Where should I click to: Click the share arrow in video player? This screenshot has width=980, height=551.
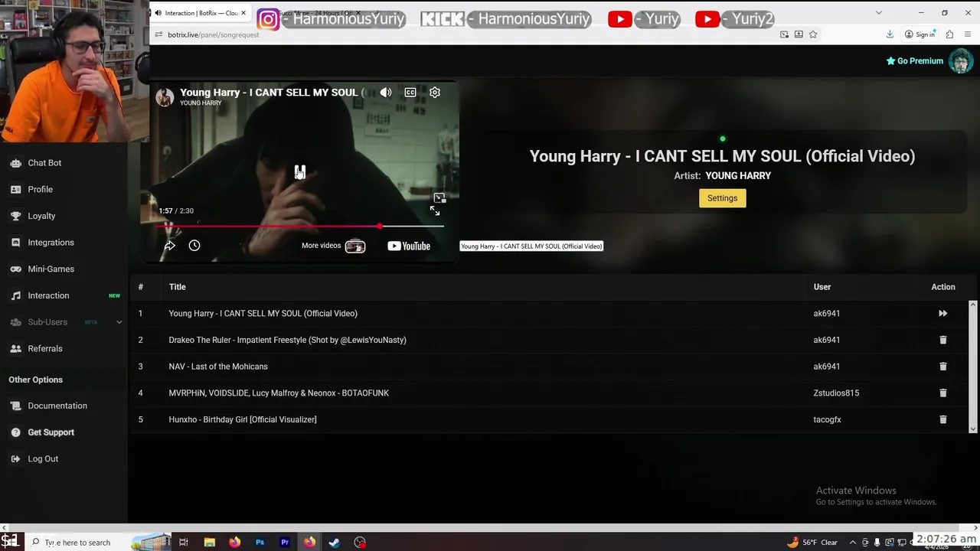(x=170, y=246)
